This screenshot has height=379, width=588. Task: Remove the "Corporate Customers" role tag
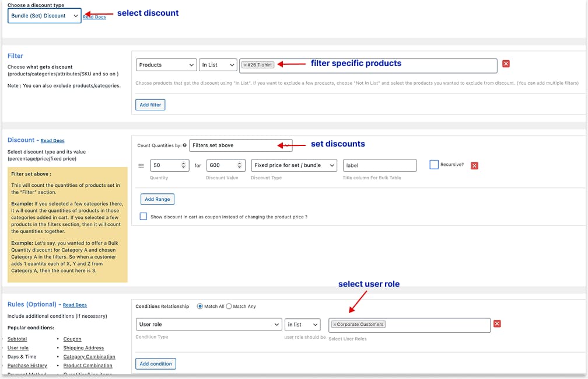pos(334,325)
